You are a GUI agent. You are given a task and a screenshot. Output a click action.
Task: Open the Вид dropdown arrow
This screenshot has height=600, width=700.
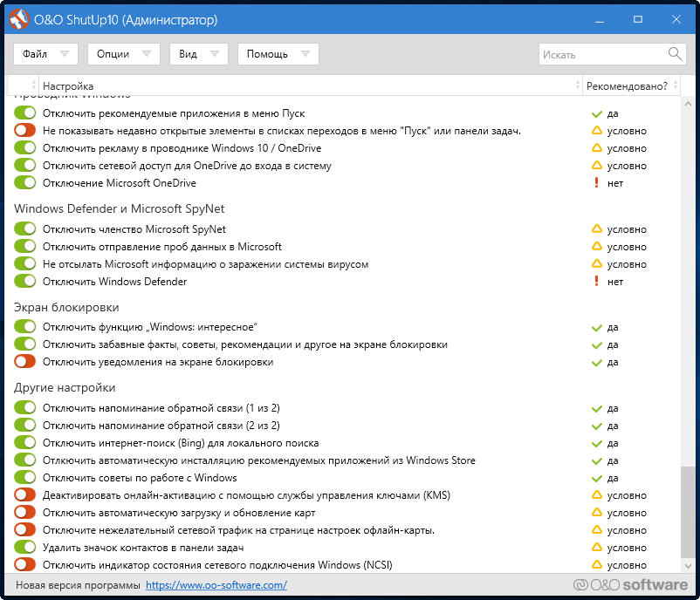pos(215,54)
